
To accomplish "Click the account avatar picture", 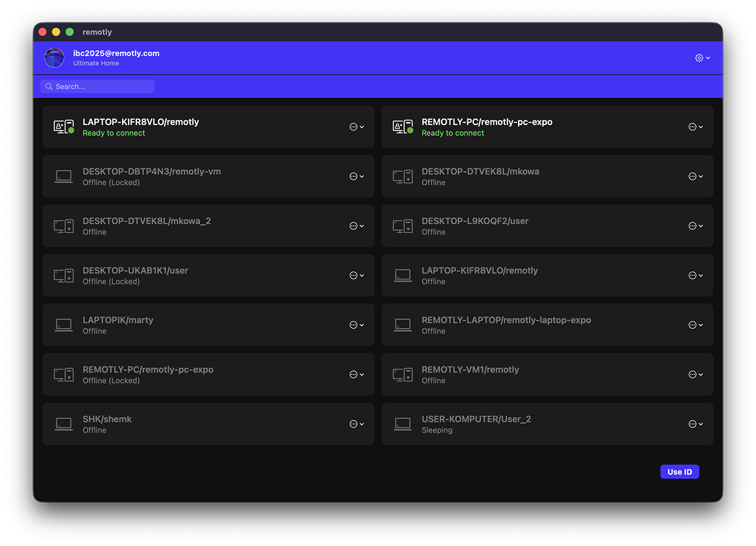I will 54,58.
